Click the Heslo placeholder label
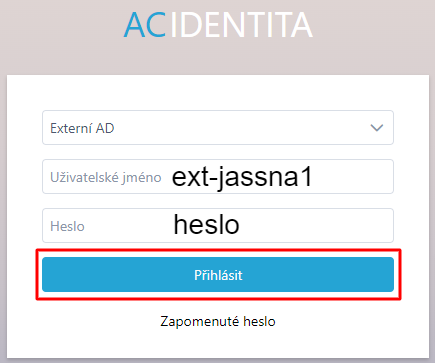The image size is (435, 363). click(67, 226)
